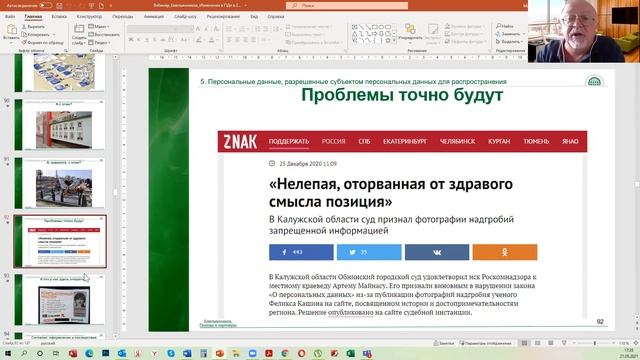This screenshot has width=640, height=360.
Task: Open the Файл menu tab
Action: (10, 17)
